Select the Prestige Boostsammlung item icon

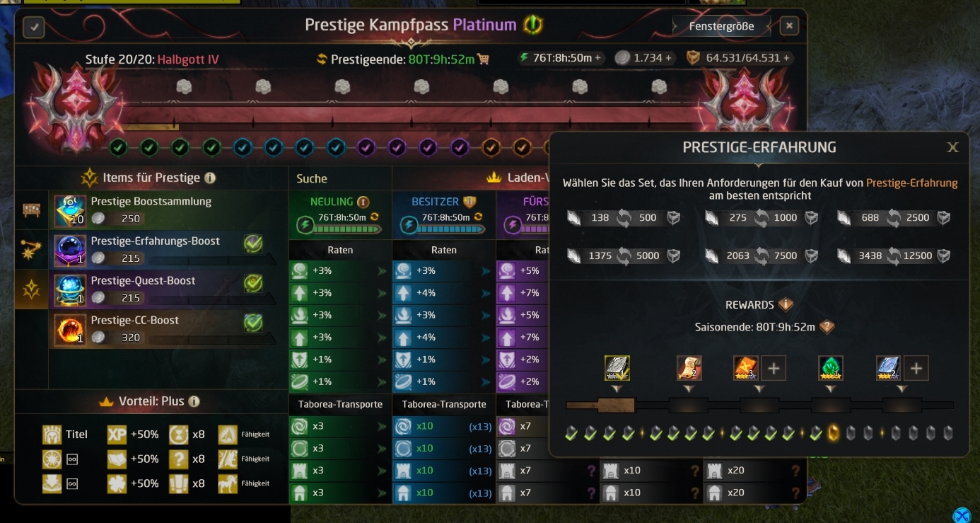point(70,211)
